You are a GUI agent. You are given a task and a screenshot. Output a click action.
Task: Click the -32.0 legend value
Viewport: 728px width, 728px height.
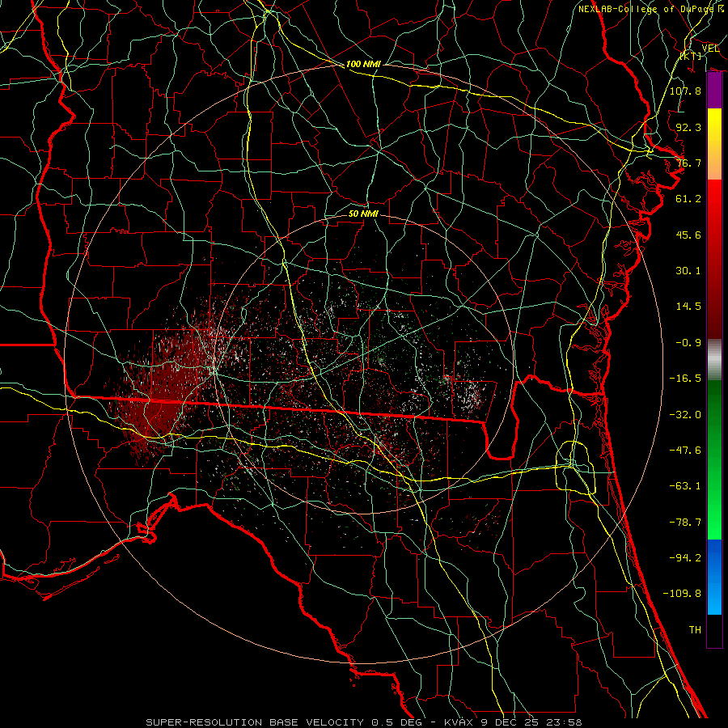point(685,415)
